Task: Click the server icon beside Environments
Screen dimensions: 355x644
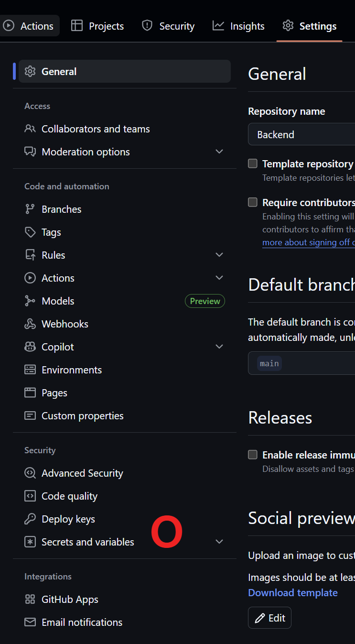Action: (x=30, y=370)
